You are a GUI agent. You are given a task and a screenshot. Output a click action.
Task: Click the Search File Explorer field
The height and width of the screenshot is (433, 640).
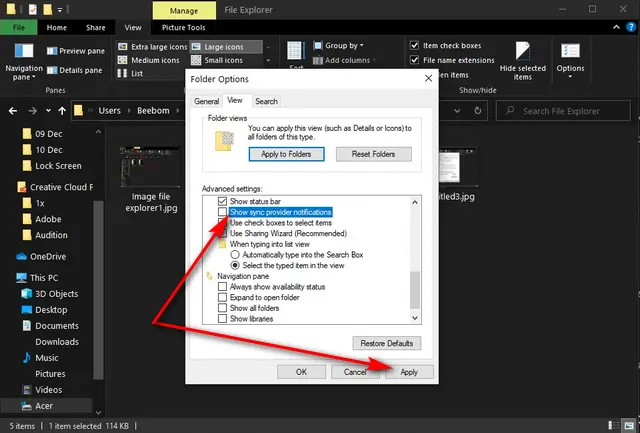pos(563,111)
